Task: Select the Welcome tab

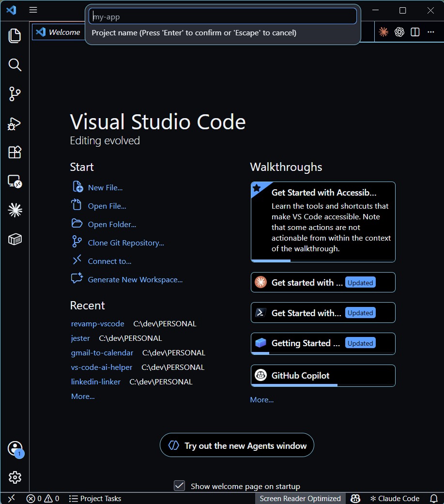Action: (58, 32)
